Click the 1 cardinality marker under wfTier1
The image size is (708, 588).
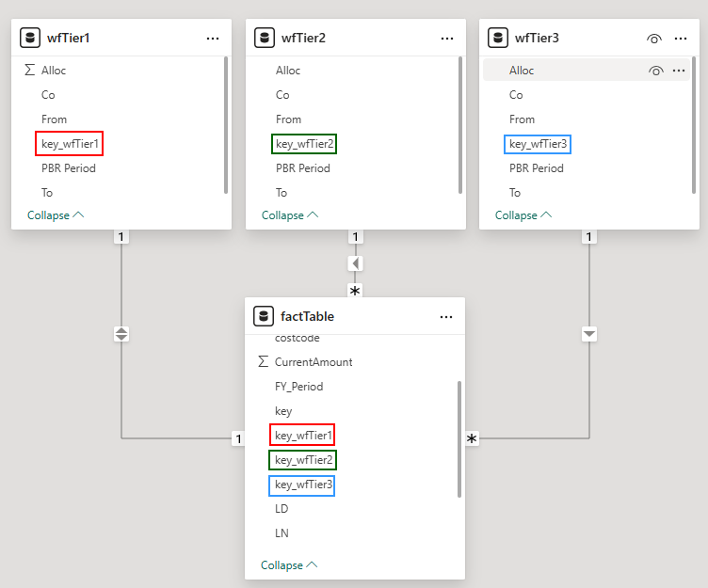(x=121, y=237)
